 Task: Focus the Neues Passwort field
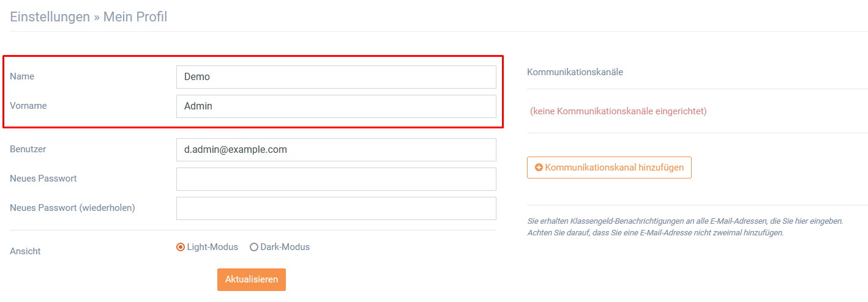pyautogui.click(x=336, y=179)
